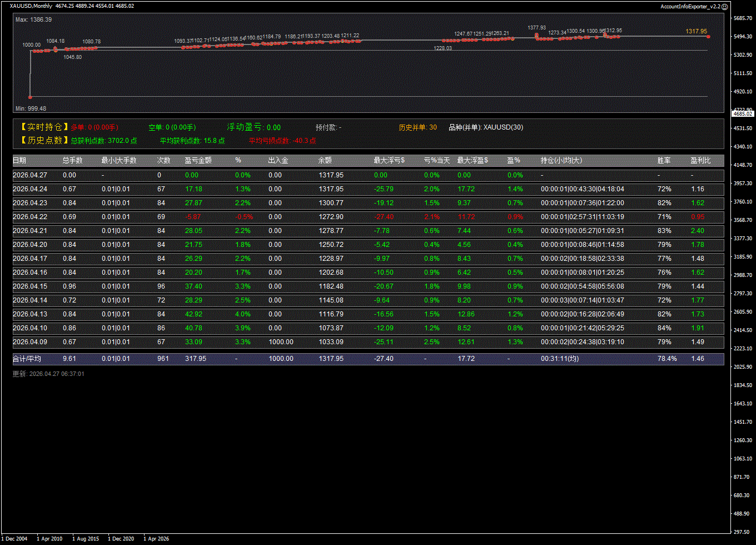Click the 盈利比 column header
This screenshot has height=545, width=756.
[x=700, y=160]
